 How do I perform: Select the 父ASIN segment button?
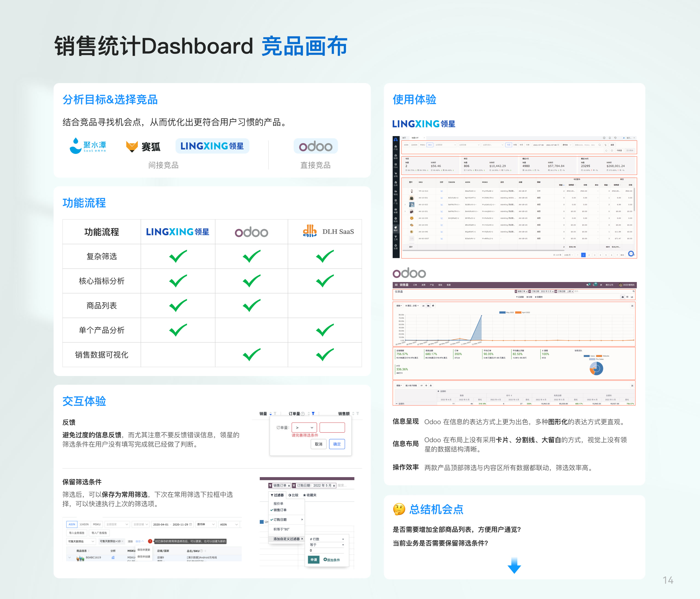coord(84,524)
